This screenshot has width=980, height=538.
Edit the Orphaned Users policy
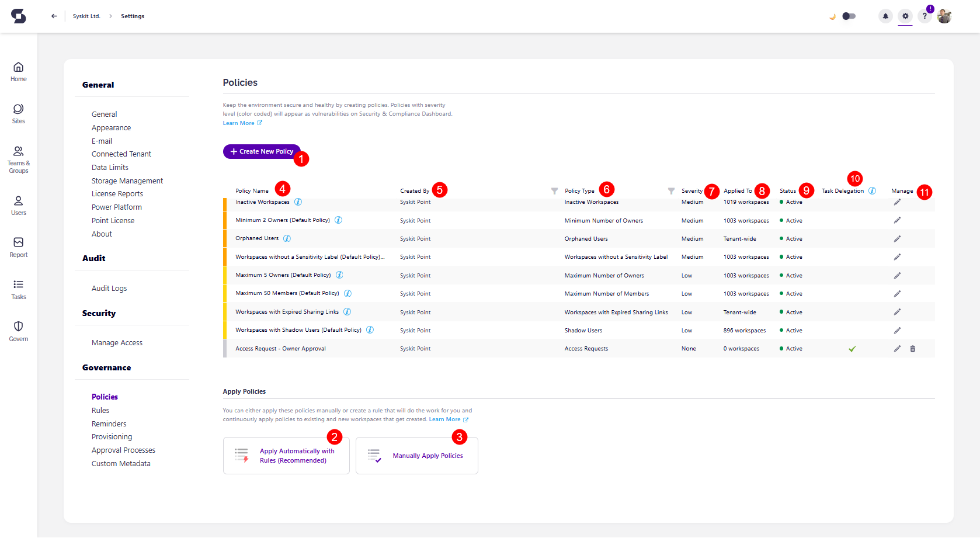(x=897, y=239)
